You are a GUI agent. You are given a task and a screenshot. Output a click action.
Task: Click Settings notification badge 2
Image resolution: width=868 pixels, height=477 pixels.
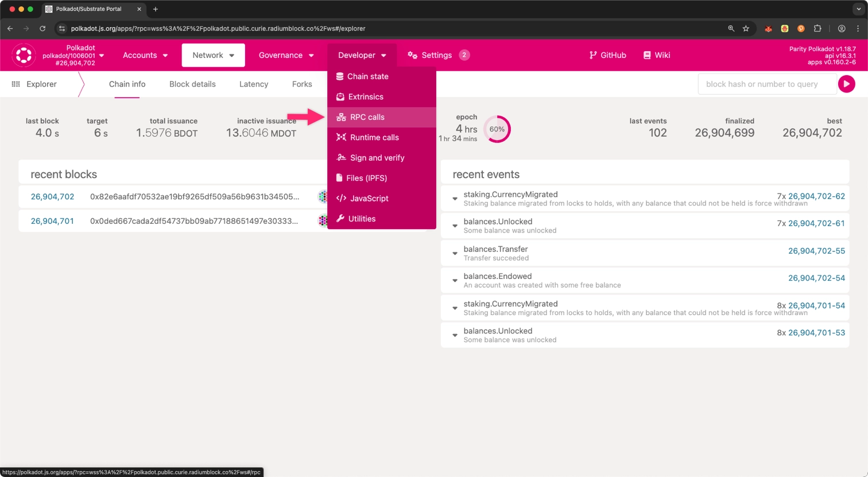(x=464, y=55)
